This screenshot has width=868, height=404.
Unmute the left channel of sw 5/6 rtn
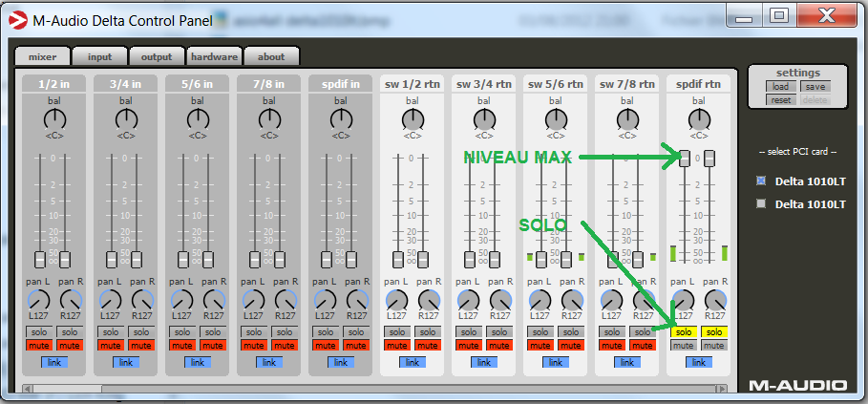(540, 346)
